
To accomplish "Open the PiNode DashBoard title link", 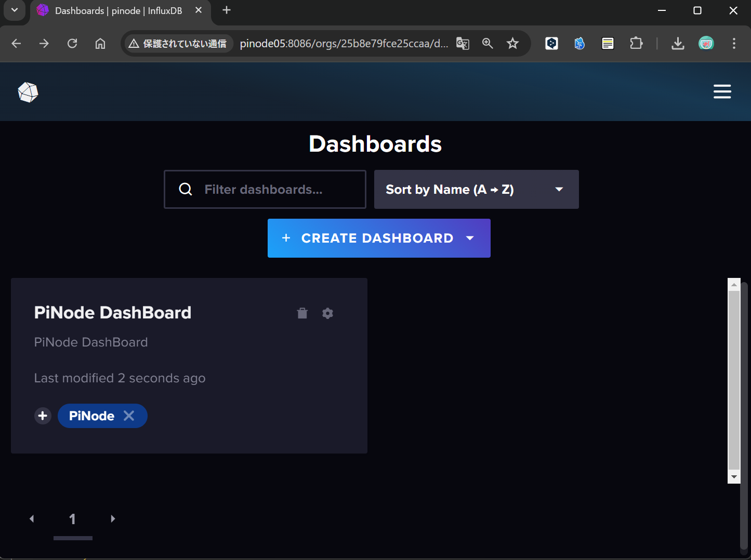I will point(113,312).
